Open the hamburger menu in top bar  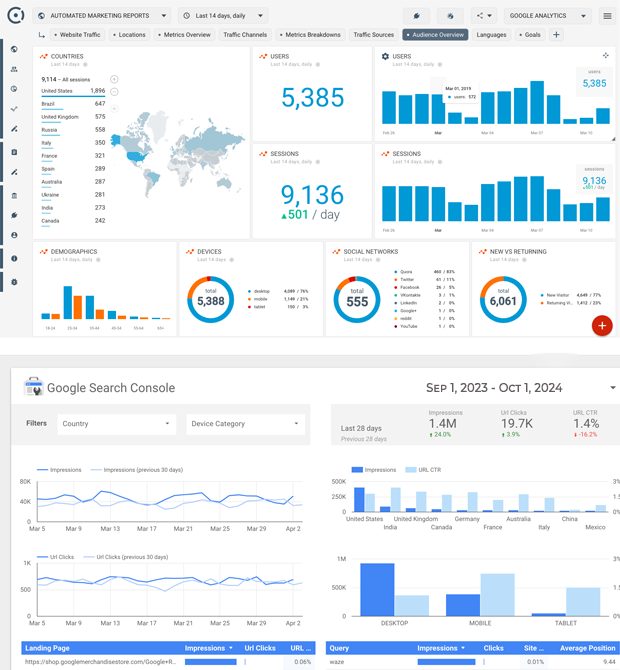pyautogui.click(x=607, y=16)
